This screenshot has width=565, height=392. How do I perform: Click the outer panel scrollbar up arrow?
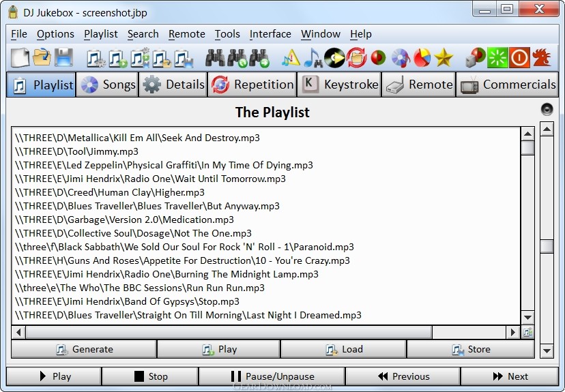pos(547,129)
